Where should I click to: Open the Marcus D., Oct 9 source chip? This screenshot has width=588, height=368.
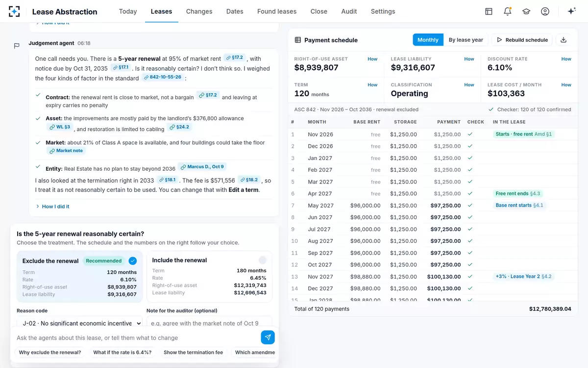[202, 167]
